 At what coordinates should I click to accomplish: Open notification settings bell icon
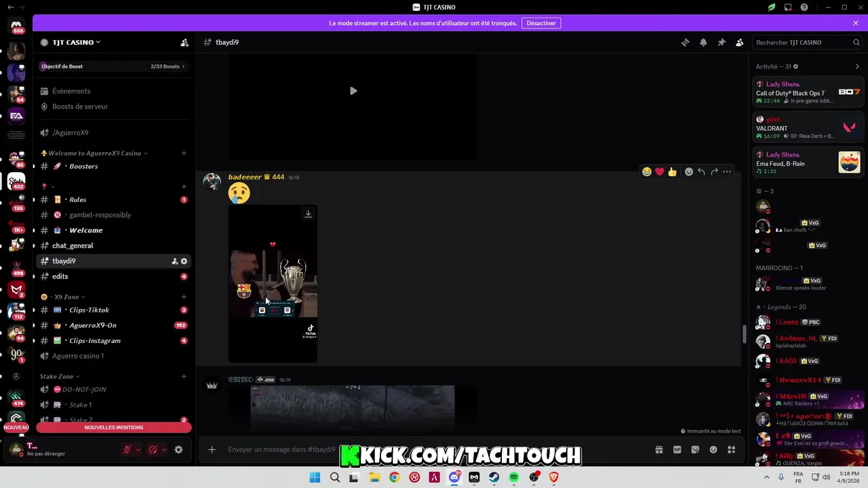pos(703,42)
